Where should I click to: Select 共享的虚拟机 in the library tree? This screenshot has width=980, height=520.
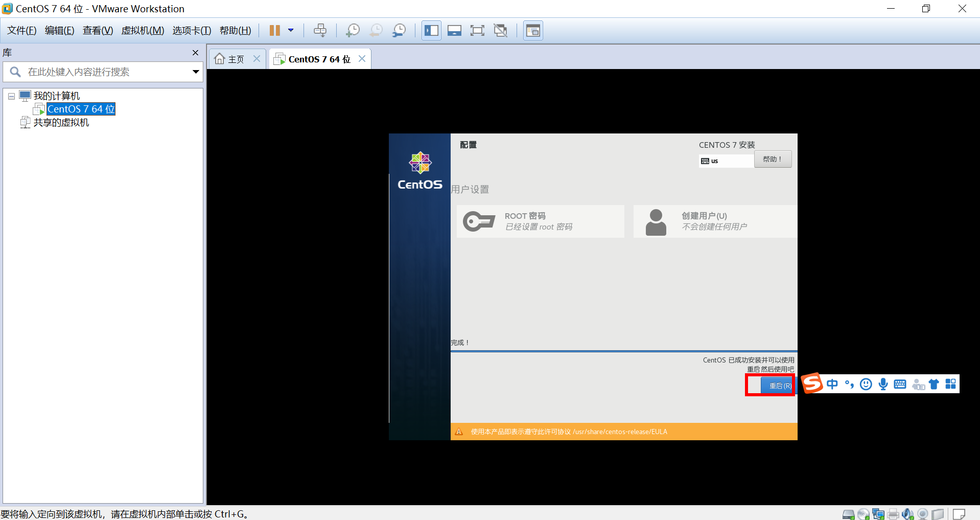coord(61,123)
